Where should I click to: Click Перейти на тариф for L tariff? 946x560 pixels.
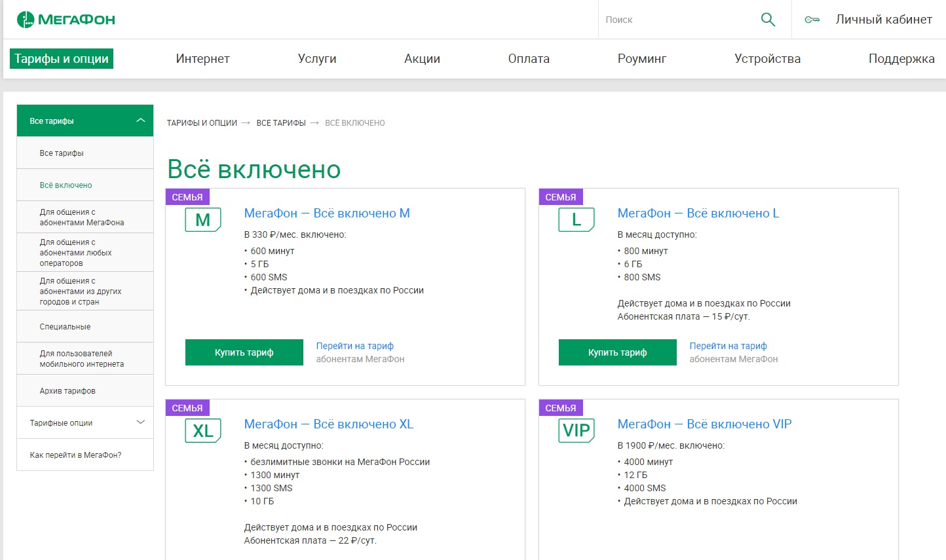(x=728, y=346)
